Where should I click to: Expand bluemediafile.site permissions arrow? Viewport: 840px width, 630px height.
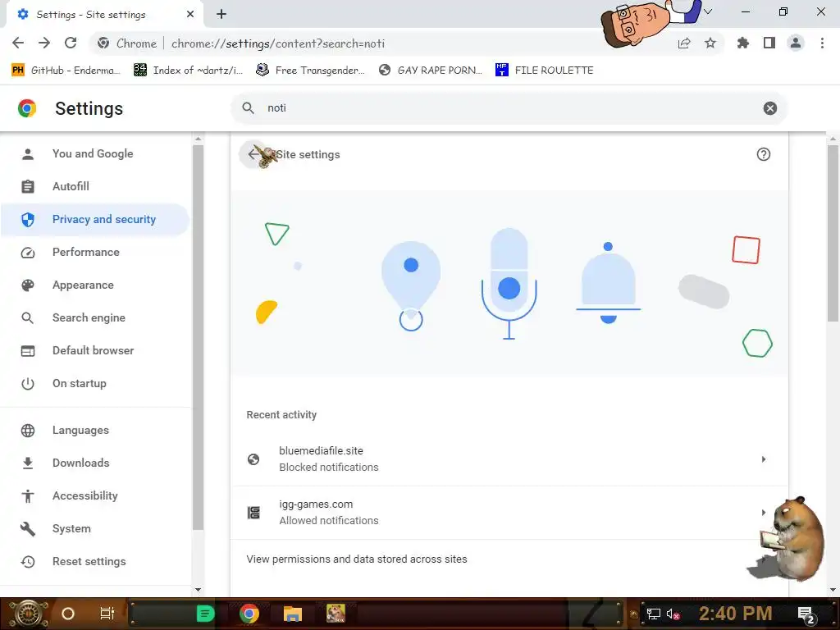pyautogui.click(x=764, y=459)
